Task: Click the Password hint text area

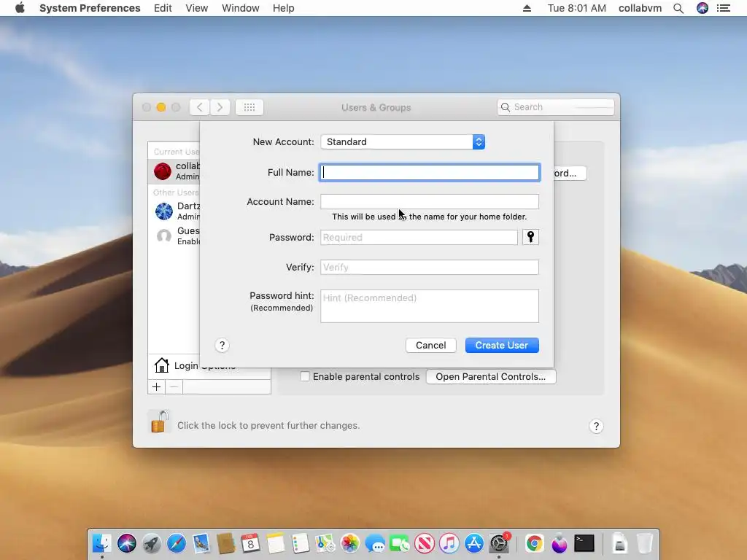Action: 429,306
